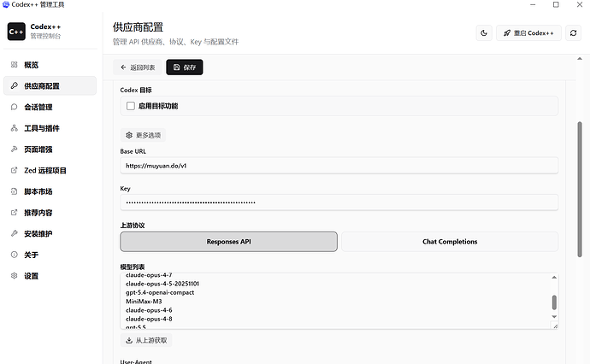The image size is (590, 364).
Task: Click the model list scrollbar thumb
Action: (554, 302)
